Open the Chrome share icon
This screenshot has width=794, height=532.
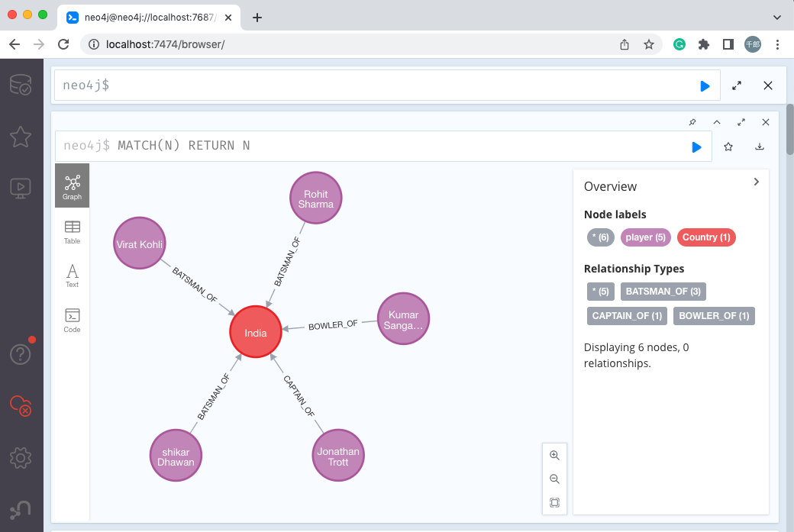tap(625, 44)
